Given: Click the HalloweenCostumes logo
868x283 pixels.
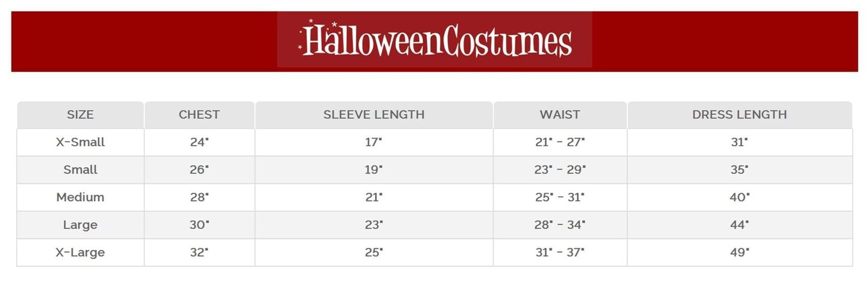Looking at the screenshot, I should (x=435, y=40).
